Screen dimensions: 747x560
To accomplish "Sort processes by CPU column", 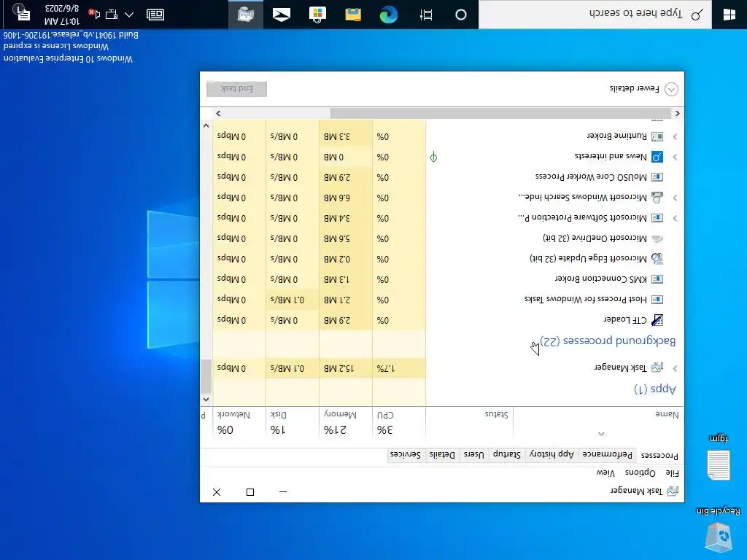I will tap(399, 422).
